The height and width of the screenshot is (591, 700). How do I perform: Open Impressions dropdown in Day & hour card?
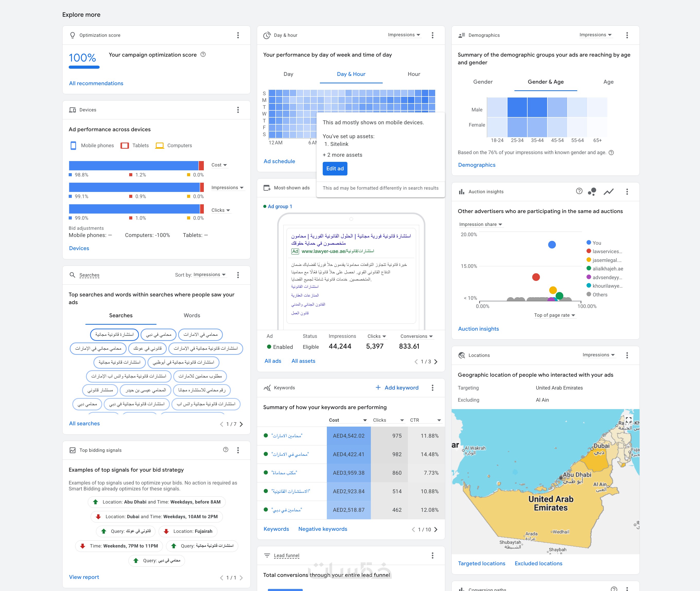404,35
